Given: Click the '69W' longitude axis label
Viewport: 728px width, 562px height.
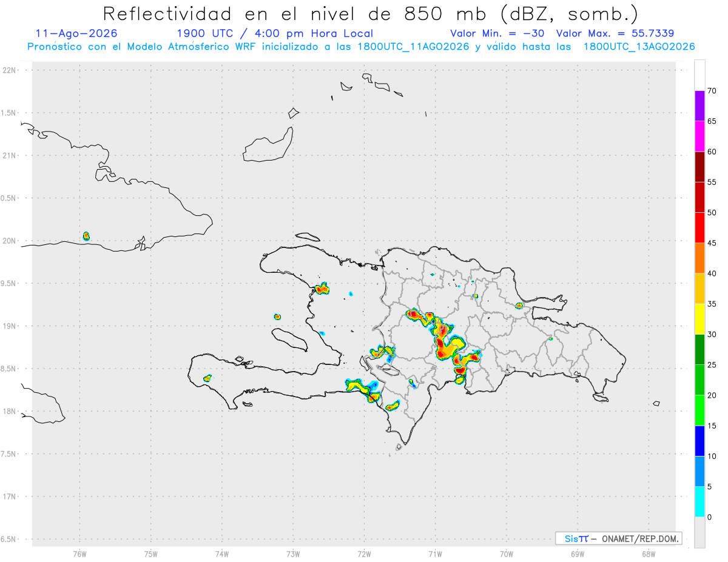Looking at the screenshot, I should tap(578, 554).
